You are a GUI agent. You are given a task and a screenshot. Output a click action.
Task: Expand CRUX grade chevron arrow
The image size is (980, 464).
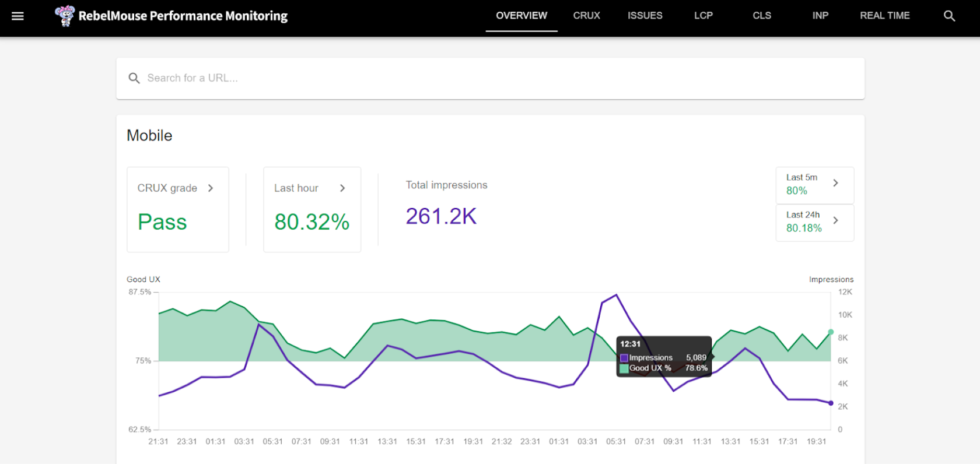coord(211,188)
